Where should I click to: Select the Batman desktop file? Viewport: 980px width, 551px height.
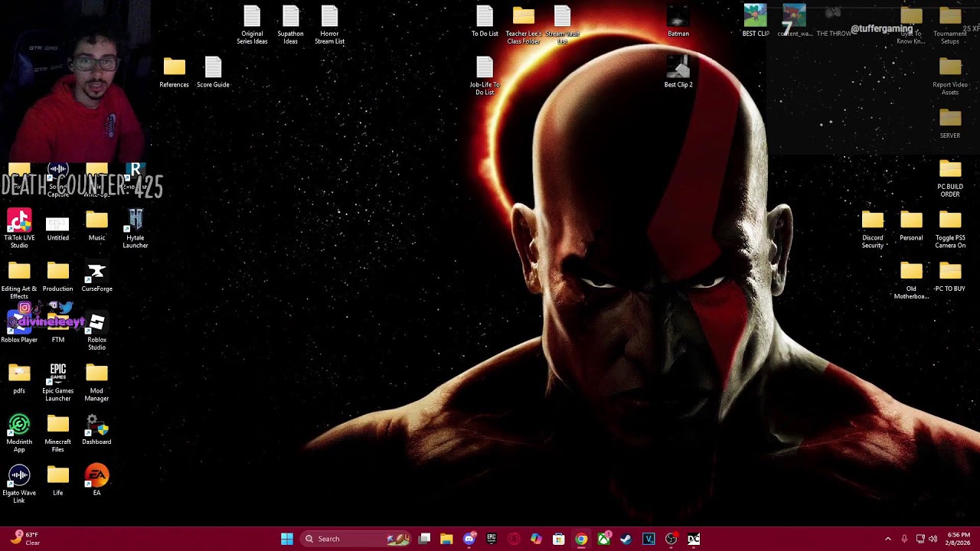click(x=678, y=21)
